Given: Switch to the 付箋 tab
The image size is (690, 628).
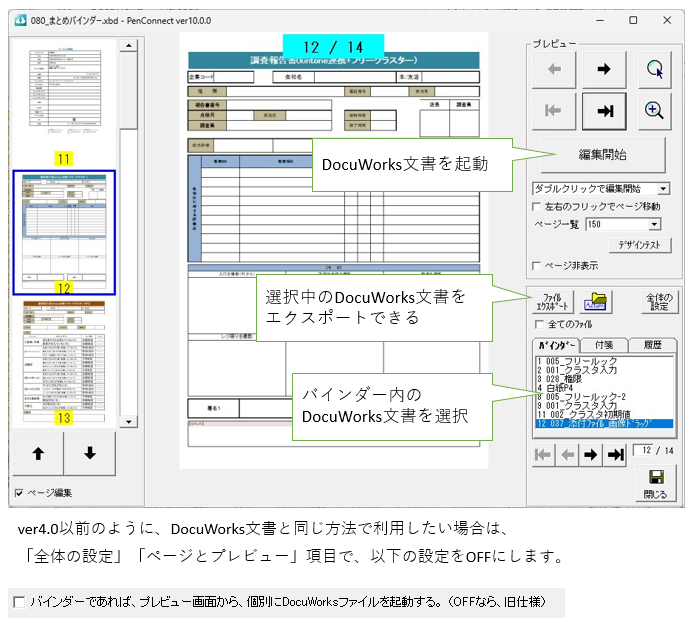Looking at the screenshot, I should coord(603,345).
